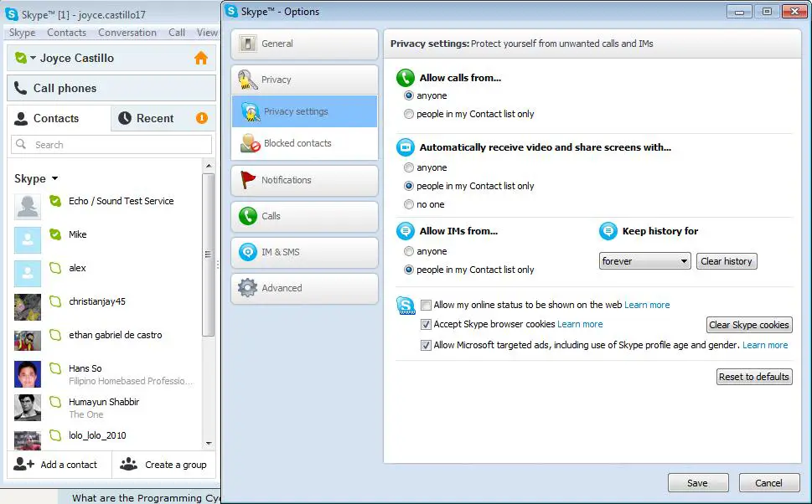Viewport: 812px width, 504px height.
Task: Click contact list scrollbar up arrow
Action: tap(209, 166)
